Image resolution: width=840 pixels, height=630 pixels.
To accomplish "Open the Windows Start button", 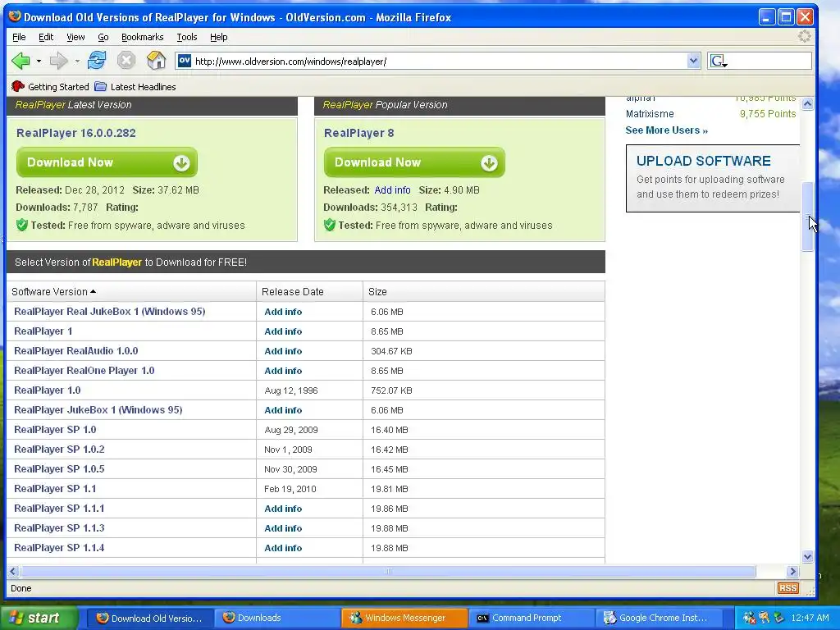I will 39,618.
